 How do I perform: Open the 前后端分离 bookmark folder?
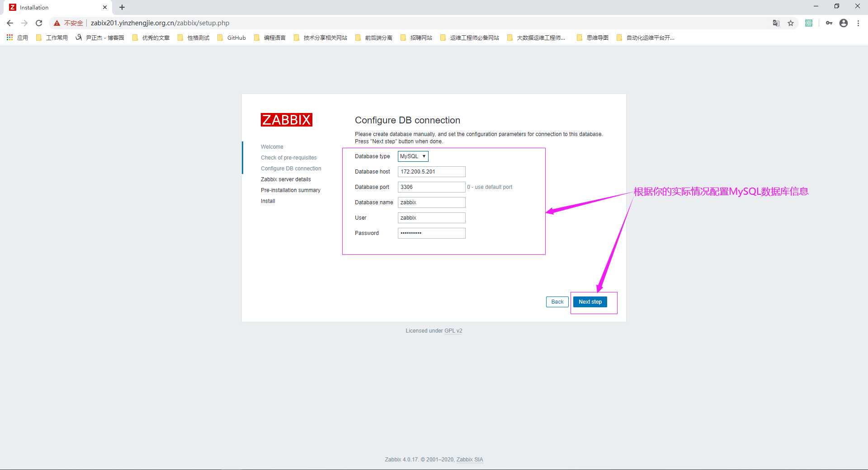click(374, 38)
